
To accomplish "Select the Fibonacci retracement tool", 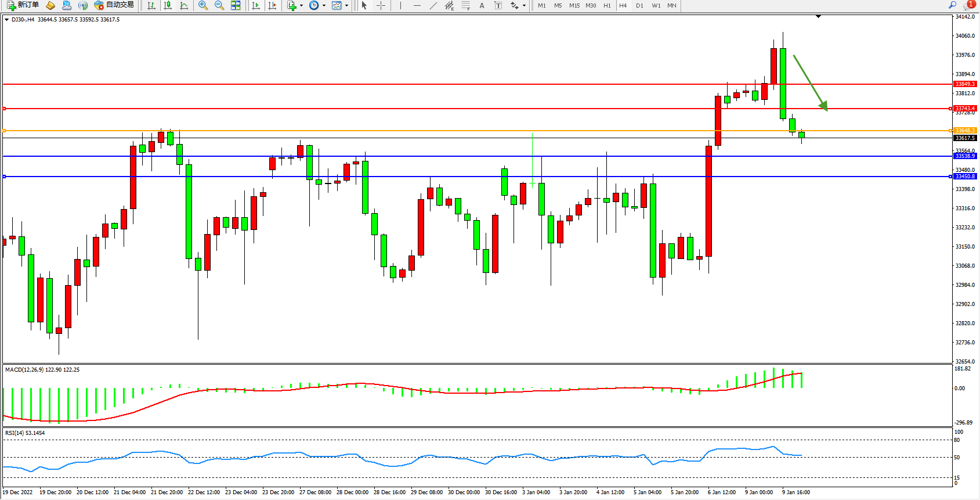I will [465, 5].
